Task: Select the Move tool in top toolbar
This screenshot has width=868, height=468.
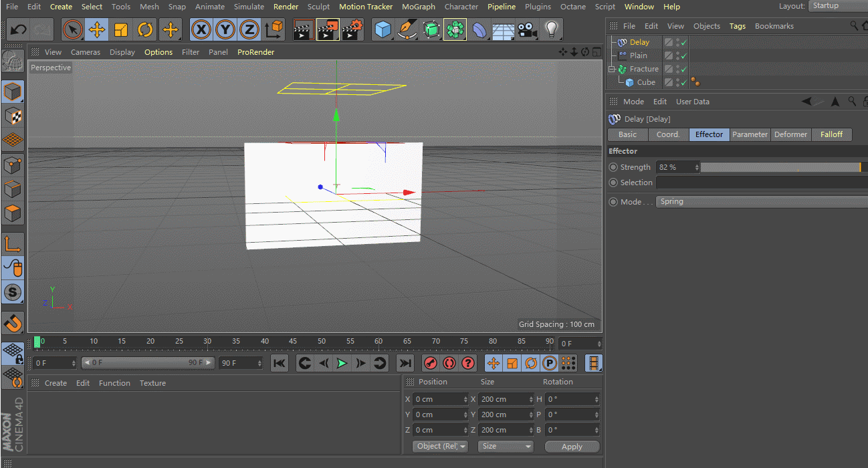Action: (x=96, y=30)
